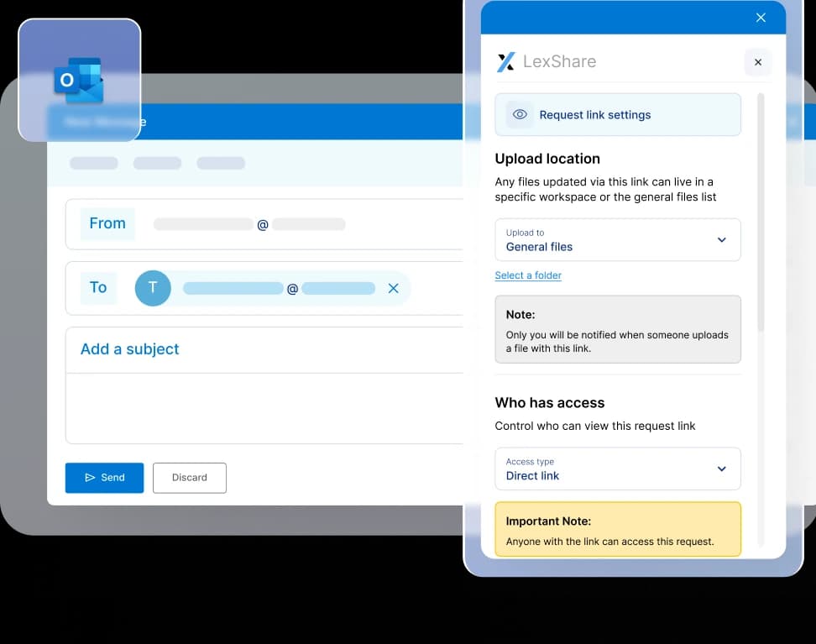Viewport: 816px width, 644px height.
Task: Click the LexShare panel vertical scrollbar
Action: pos(761,210)
